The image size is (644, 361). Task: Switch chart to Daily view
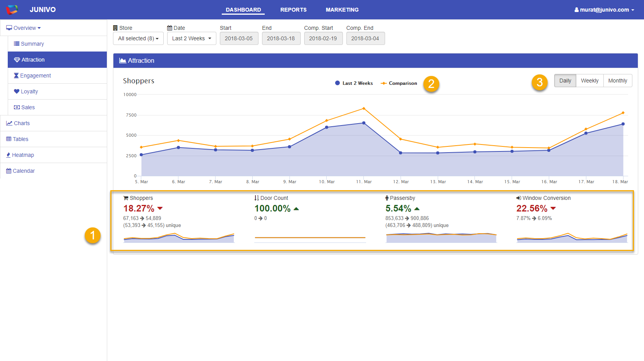click(565, 81)
